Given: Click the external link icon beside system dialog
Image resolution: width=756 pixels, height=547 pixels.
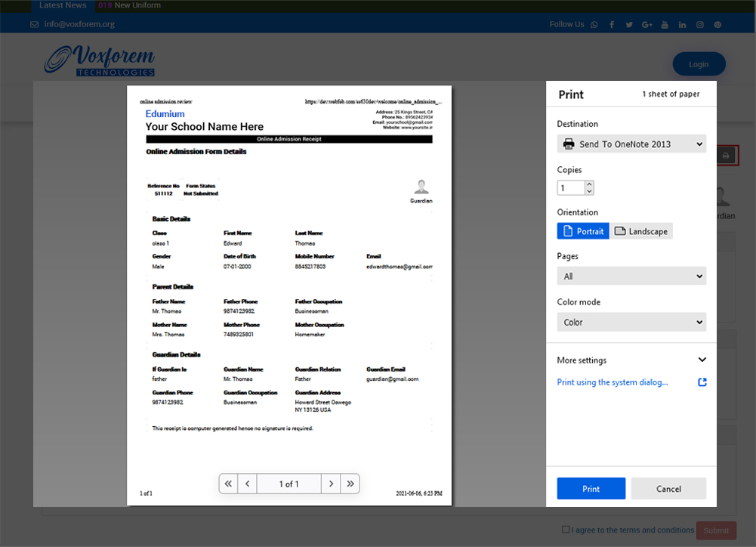Looking at the screenshot, I should pos(702,382).
